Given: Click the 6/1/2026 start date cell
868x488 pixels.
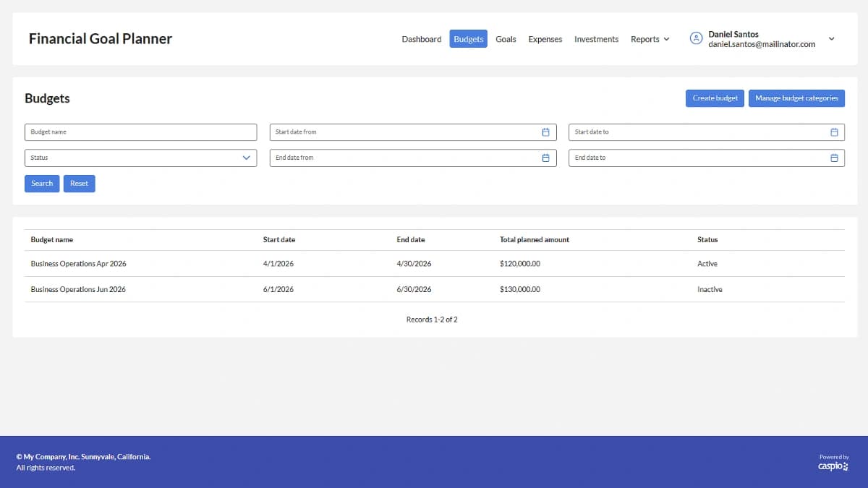Looking at the screenshot, I should click(x=278, y=289).
